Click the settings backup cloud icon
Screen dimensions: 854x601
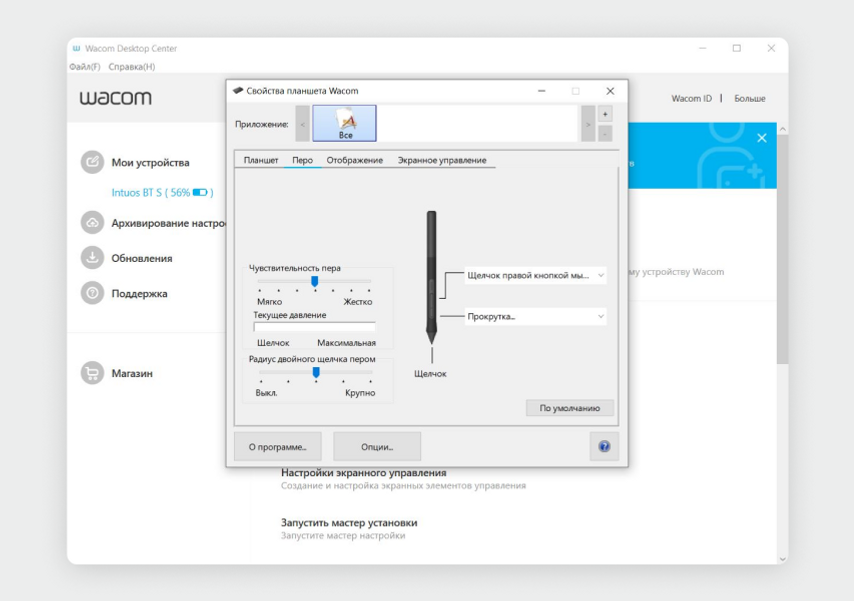[92, 223]
